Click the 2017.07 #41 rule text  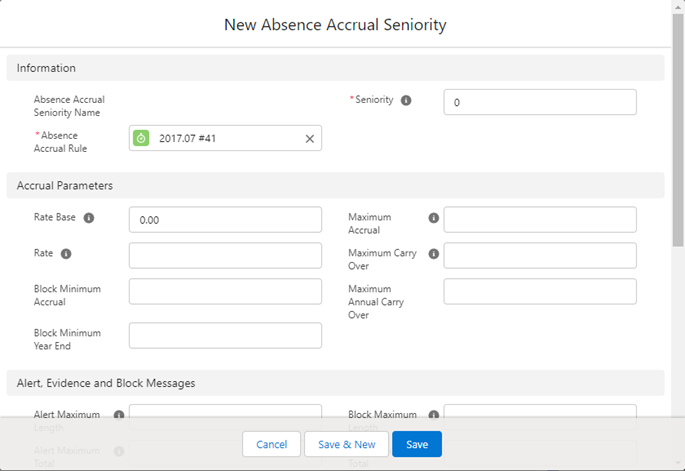pos(187,139)
